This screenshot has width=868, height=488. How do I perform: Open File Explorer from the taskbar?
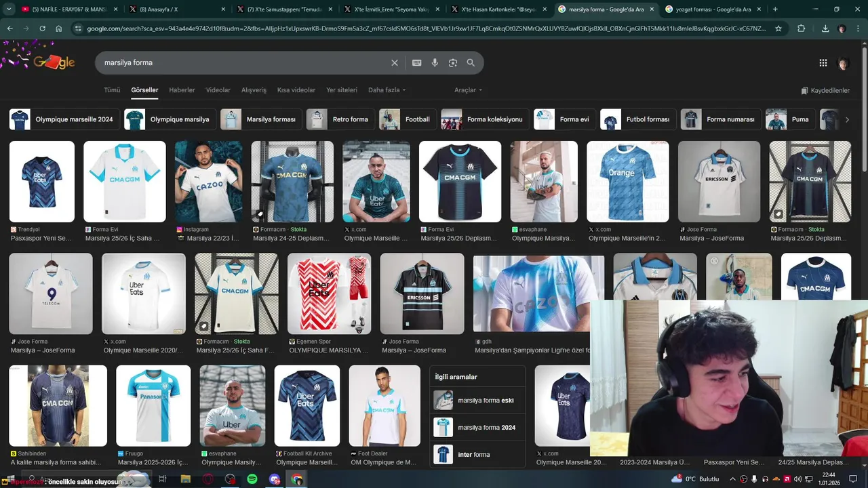(185, 479)
